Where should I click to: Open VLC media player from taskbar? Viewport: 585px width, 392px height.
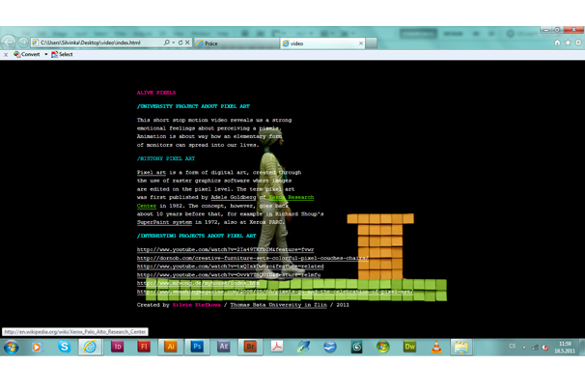(435, 347)
